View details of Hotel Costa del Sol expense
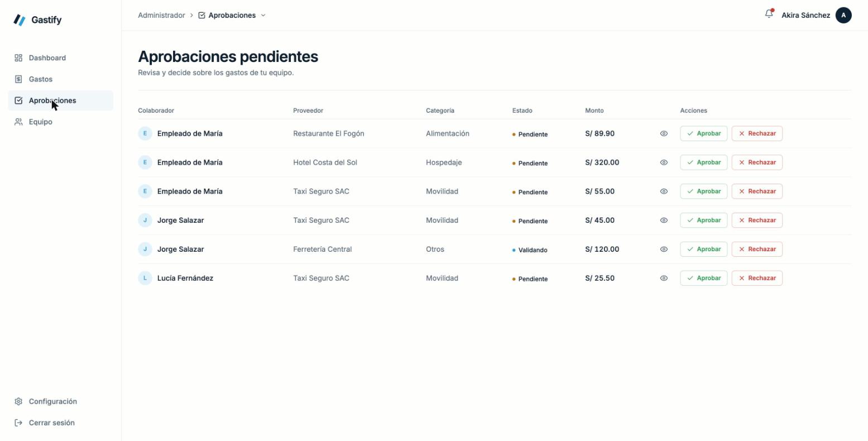 (x=664, y=162)
